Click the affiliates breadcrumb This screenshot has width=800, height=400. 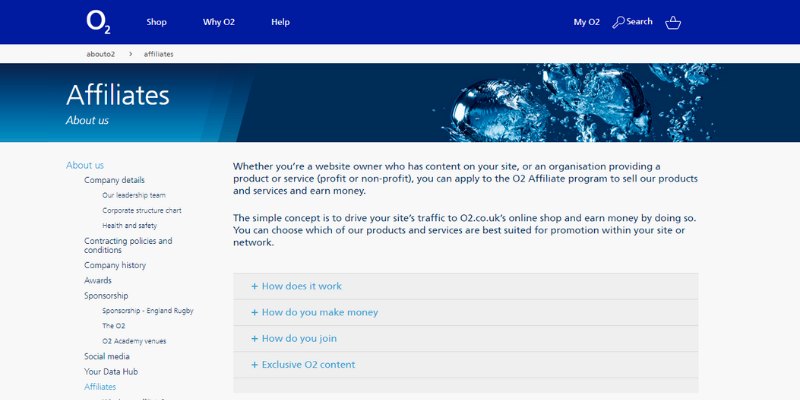158,54
